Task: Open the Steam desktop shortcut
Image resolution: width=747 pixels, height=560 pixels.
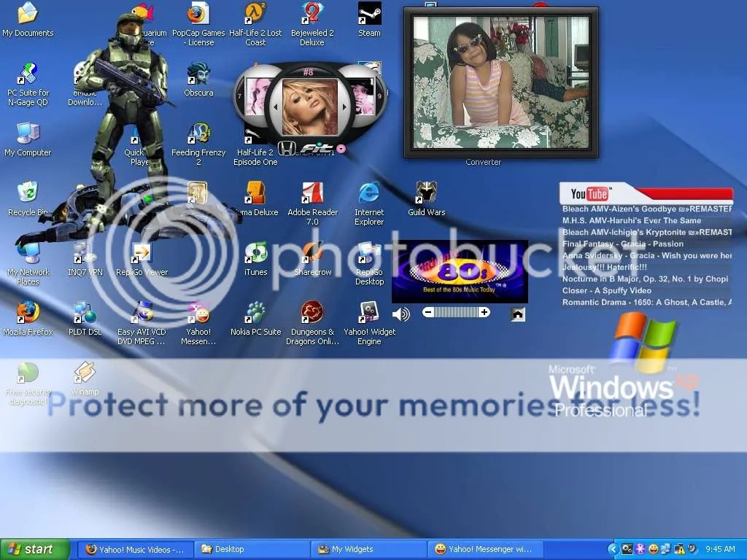Action: click(x=369, y=19)
